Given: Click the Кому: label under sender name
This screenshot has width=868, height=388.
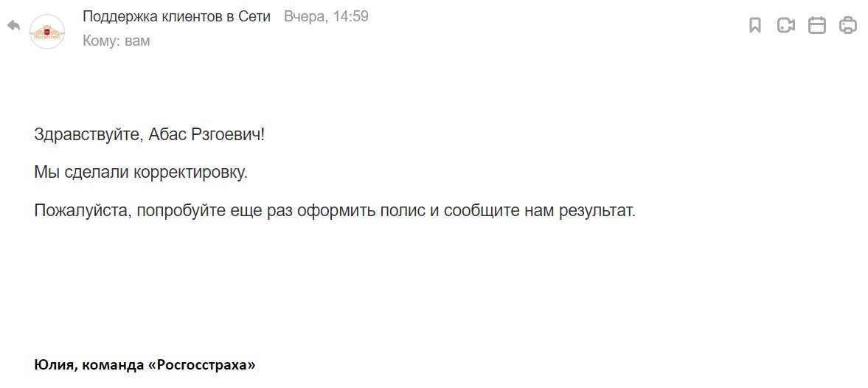Looking at the screenshot, I should [x=102, y=41].
